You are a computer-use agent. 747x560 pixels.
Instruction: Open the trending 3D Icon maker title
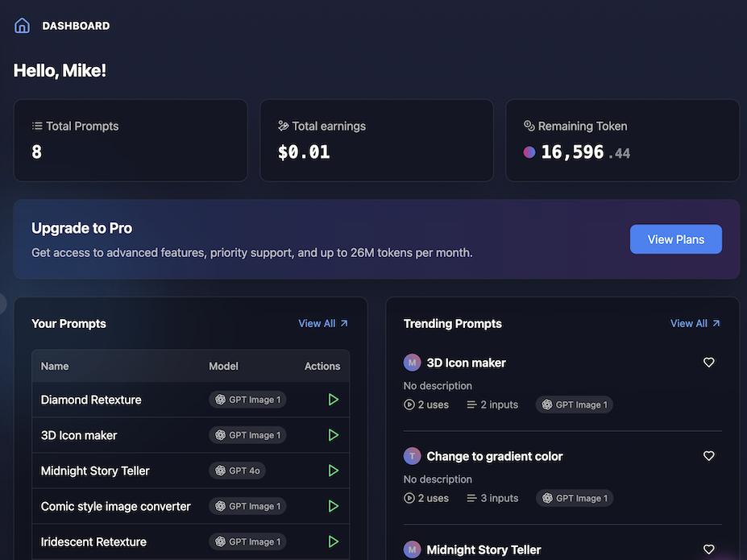(x=466, y=363)
